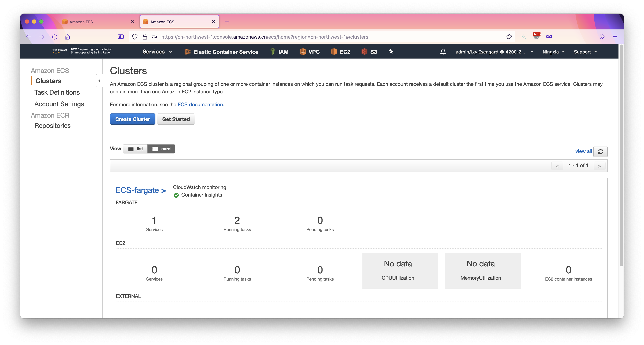
Task: Go to the next page of clusters
Action: 599,166
